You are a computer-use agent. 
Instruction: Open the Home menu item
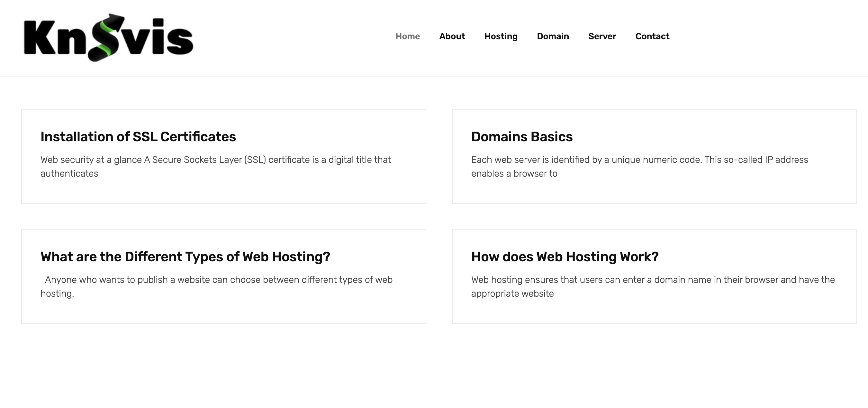tap(407, 36)
